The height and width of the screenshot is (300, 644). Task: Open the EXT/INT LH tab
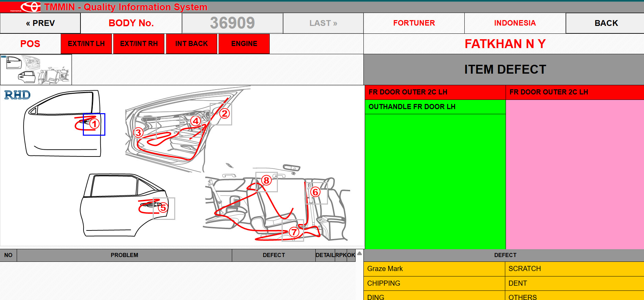point(86,44)
